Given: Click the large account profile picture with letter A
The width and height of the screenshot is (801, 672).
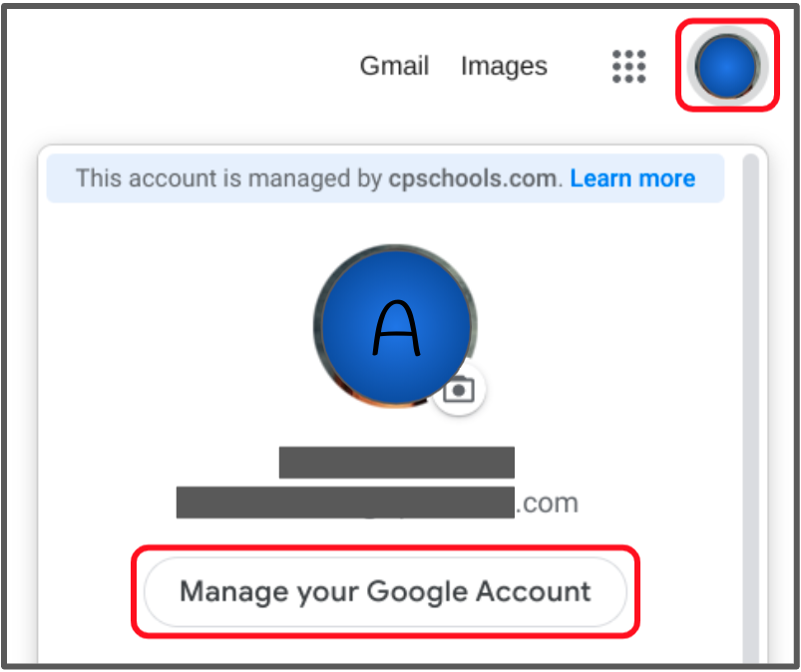Looking at the screenshot, I should [x=396, y=322].
